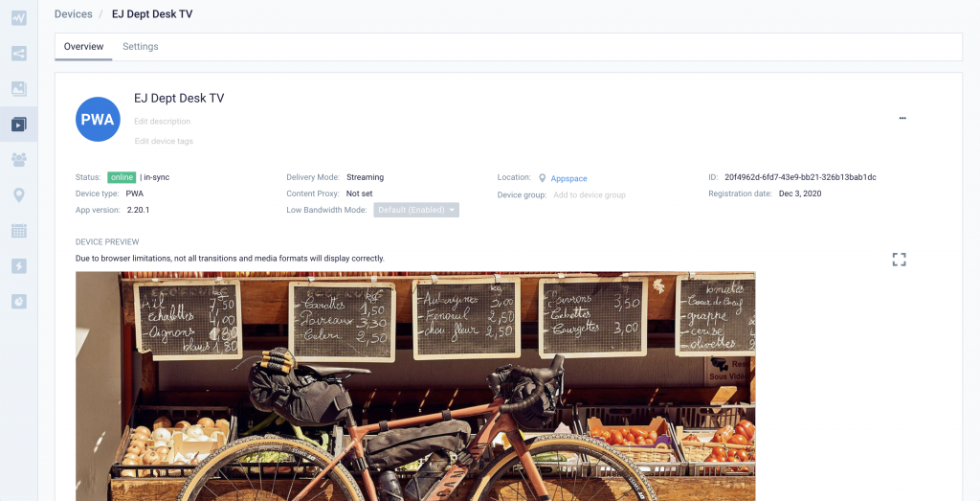Open the Locations pin icon in sidebar

pos(19,195)
